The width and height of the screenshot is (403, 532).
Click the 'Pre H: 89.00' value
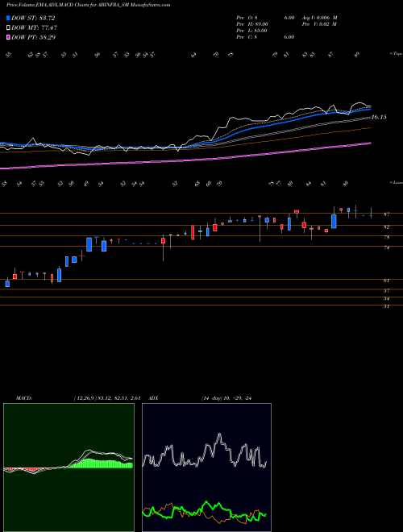(253, 24)
